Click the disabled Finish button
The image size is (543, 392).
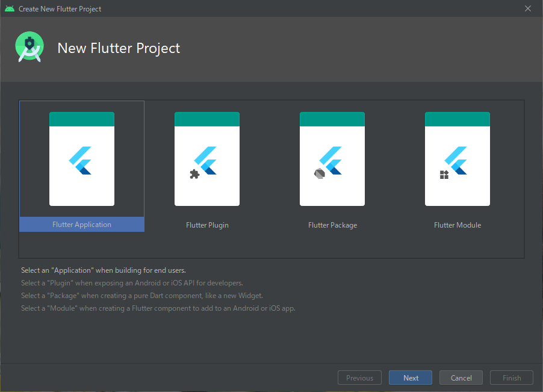pos(512,378)
